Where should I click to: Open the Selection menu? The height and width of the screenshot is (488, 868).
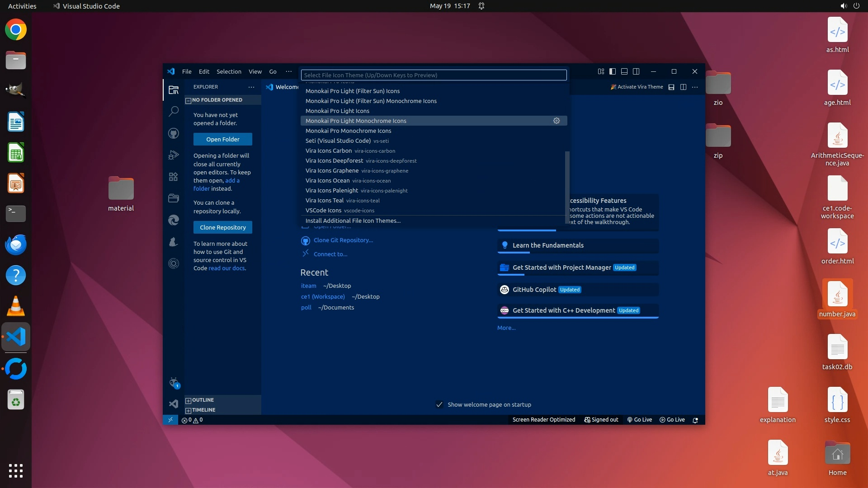point(229,71)
